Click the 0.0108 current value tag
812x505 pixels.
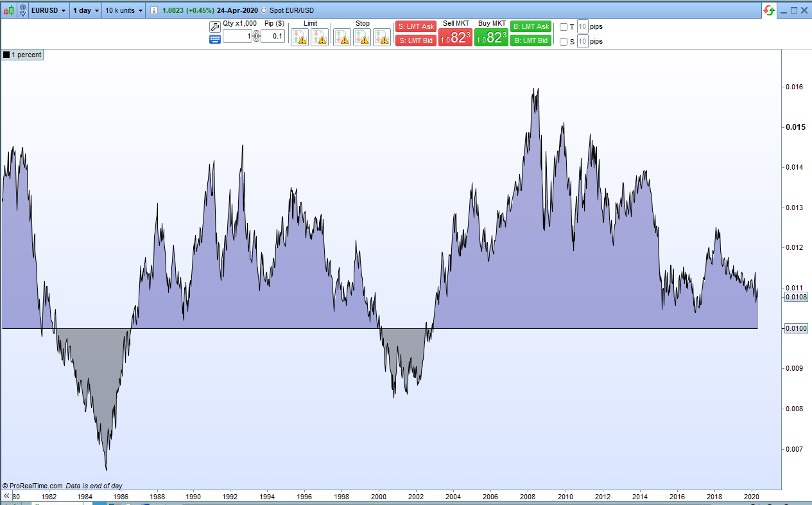tap(797, 297)
